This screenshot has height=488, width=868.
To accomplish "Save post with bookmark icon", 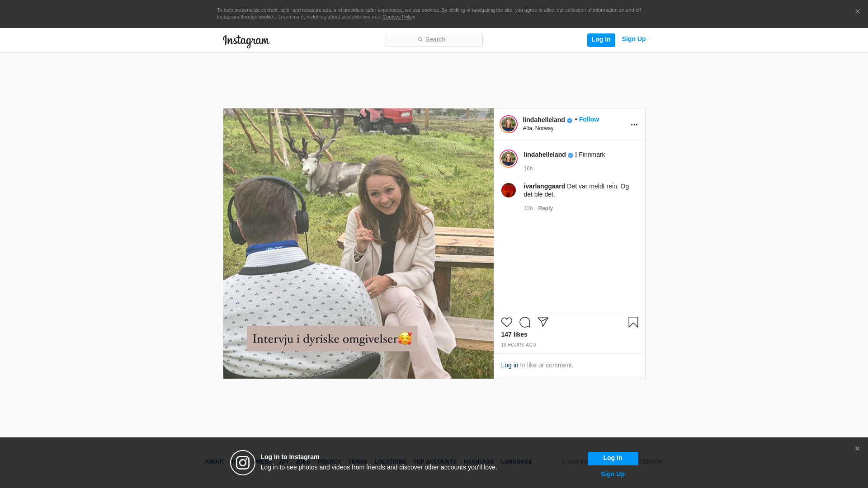I will click(633, 322).
